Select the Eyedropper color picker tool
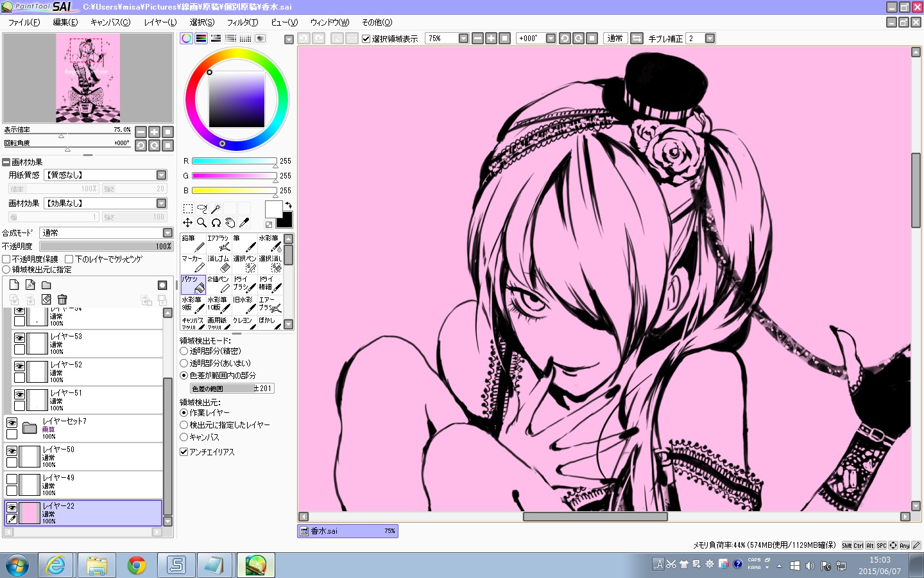 (x=244, y=223)
